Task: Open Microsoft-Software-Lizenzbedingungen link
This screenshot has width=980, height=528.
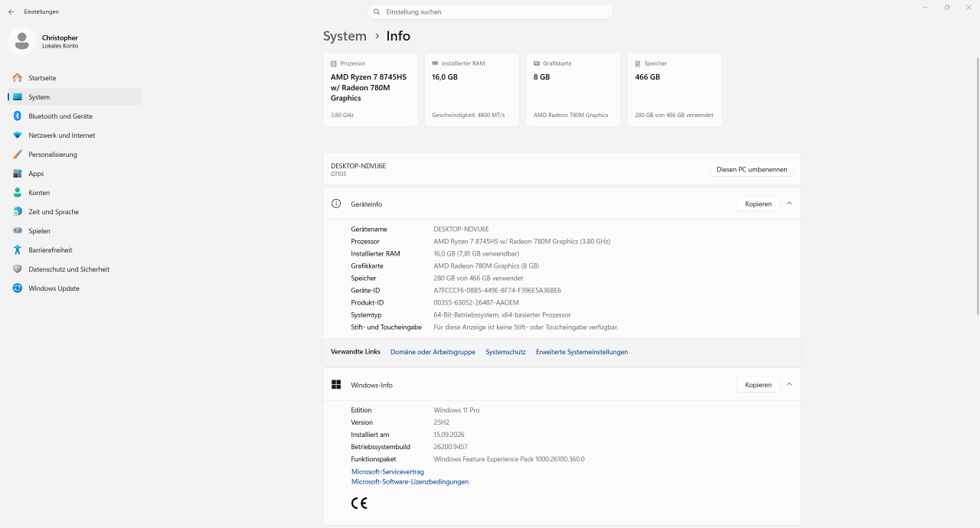Action: (410, 482)
